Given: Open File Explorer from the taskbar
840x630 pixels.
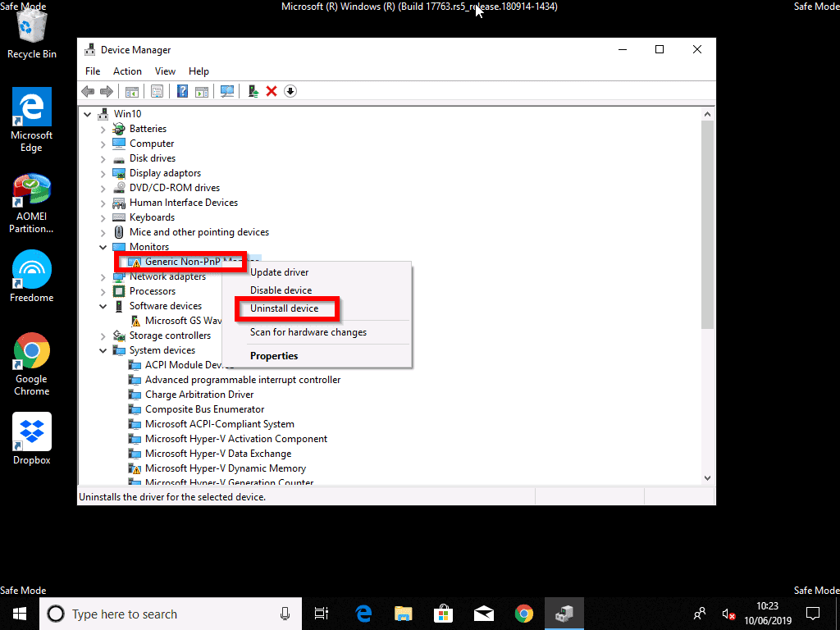Looking at the screenshot, I should [404, 614].
